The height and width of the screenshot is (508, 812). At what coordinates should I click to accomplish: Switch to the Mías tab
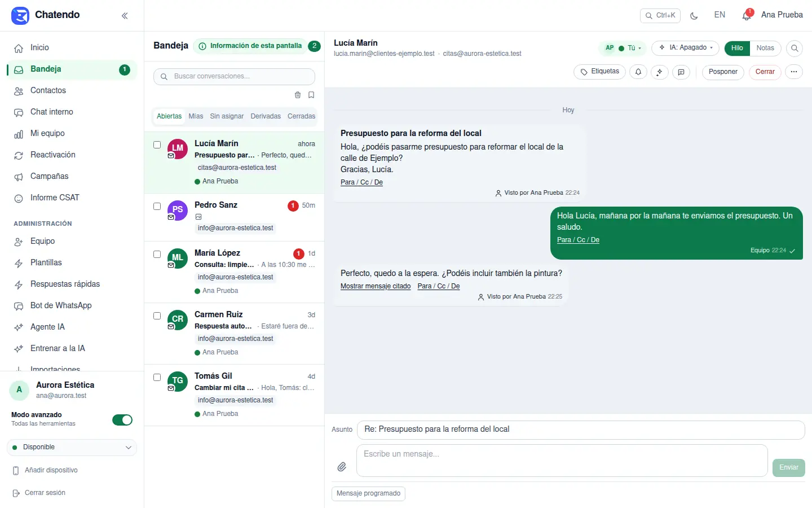point(196,116)
